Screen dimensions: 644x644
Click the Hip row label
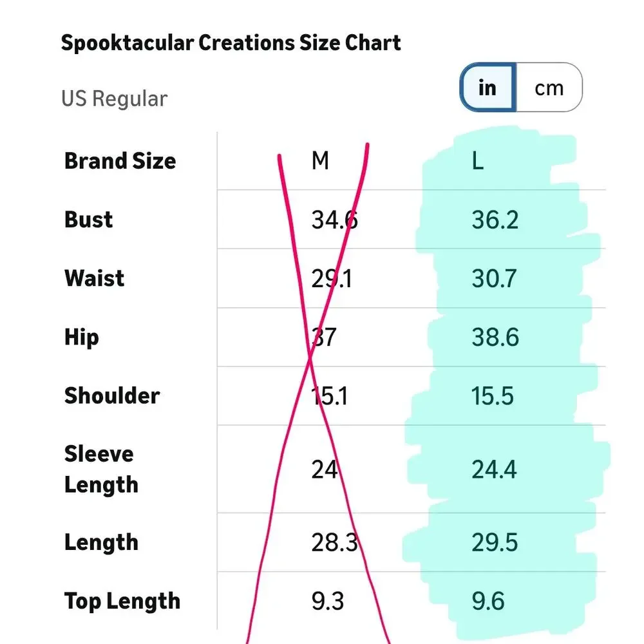(81, 337)
